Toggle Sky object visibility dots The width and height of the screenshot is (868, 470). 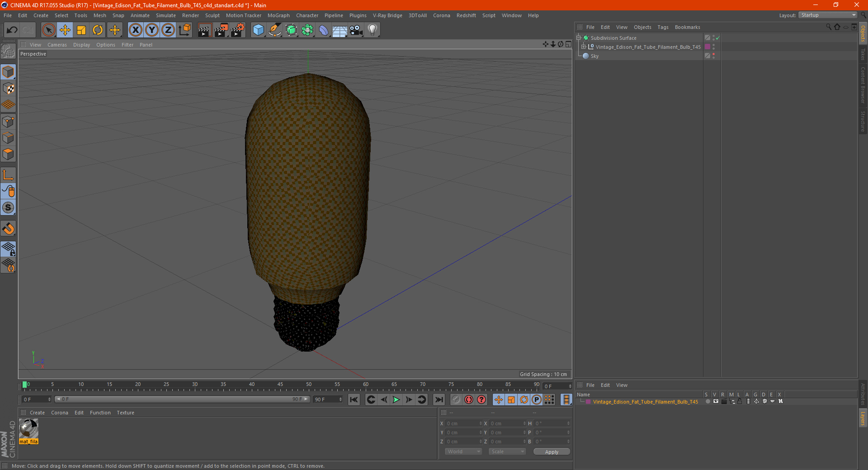click(x=713, y=56)
